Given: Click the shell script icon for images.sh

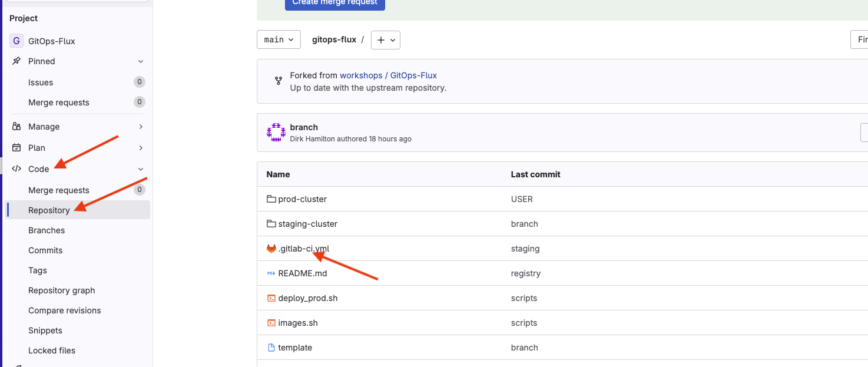Looking at the screenshot, I should click(271, 323).
